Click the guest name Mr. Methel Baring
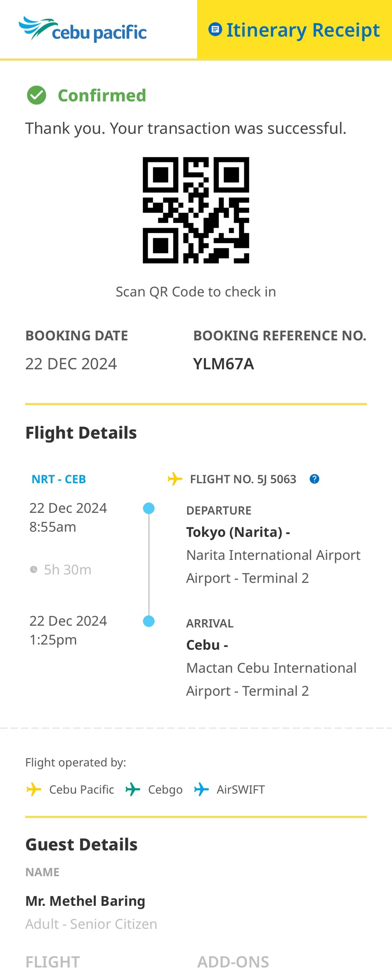The width and height of the screenshot is (392, 980). [x=85, y=901]
